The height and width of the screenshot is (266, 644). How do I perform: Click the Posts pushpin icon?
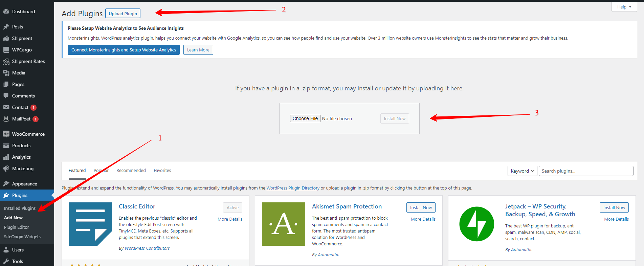coord(6,27)
